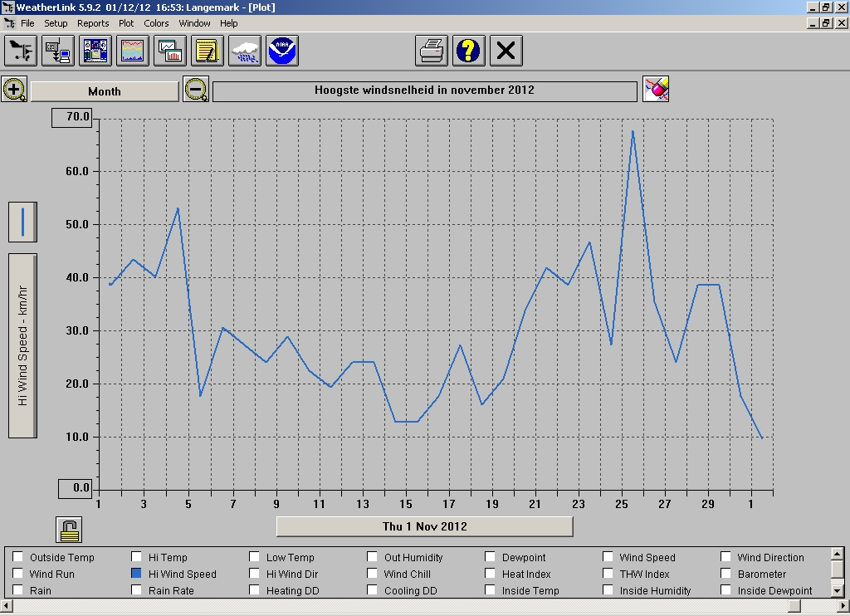
Task: Open the plot window toolbar icon
Action: [x=133, y=51]
